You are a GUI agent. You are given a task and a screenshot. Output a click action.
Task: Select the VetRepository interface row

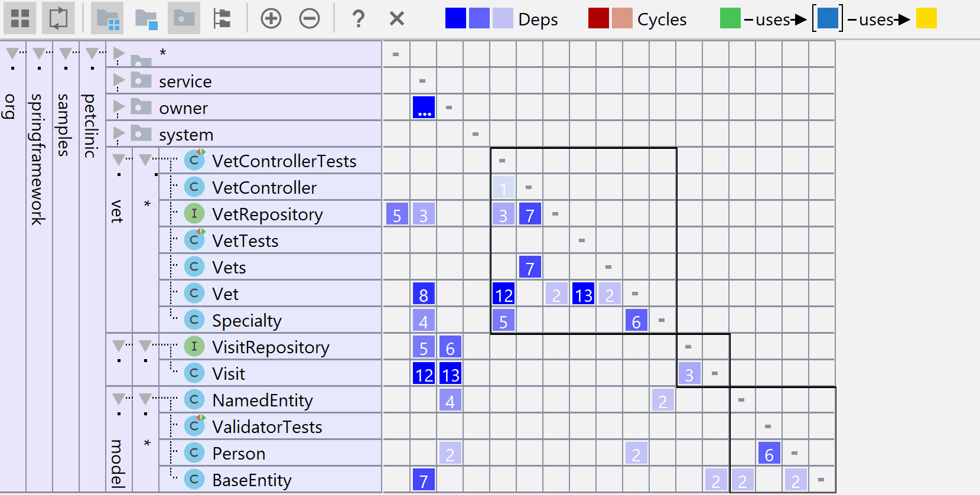point(267,214)
